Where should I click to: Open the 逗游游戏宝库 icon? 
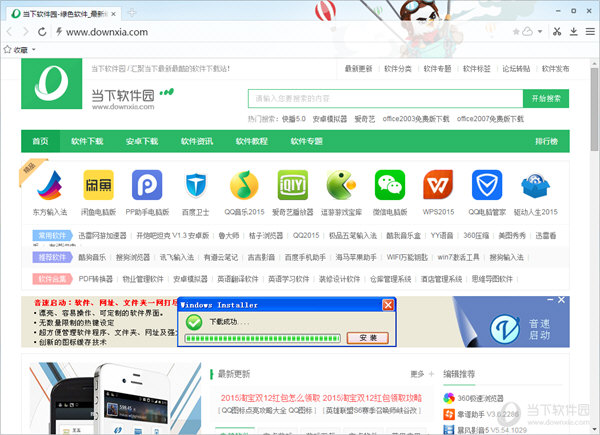pos(341,185)
